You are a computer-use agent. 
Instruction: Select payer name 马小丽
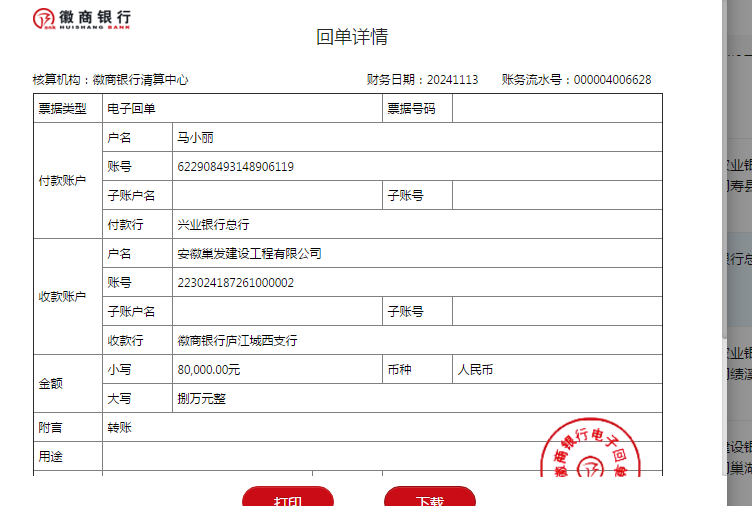195,138
